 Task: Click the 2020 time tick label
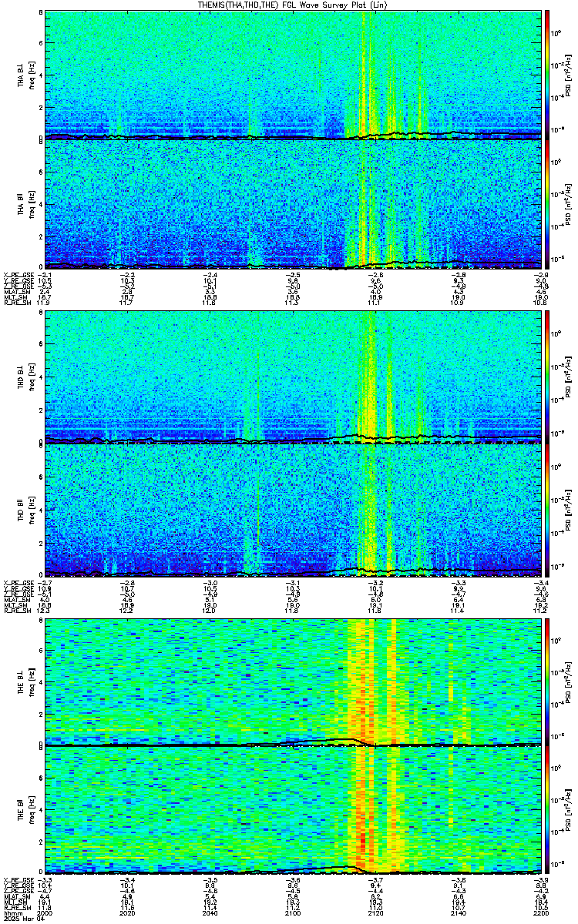(128, 913)
